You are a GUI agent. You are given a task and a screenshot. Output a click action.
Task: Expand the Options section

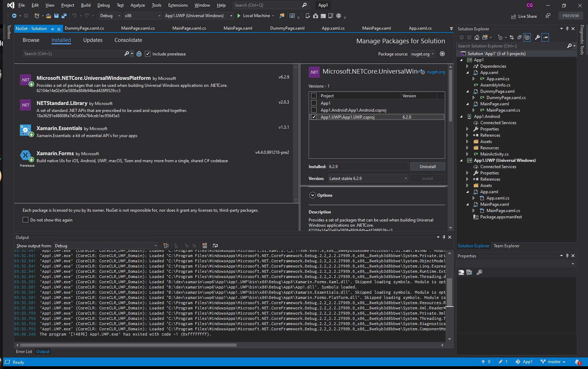312,195
